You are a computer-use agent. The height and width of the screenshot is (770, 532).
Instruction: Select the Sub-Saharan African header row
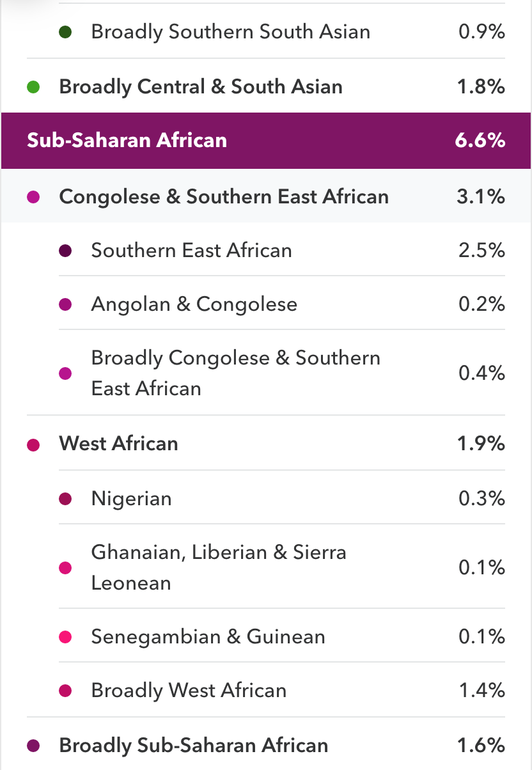[266, 141]
